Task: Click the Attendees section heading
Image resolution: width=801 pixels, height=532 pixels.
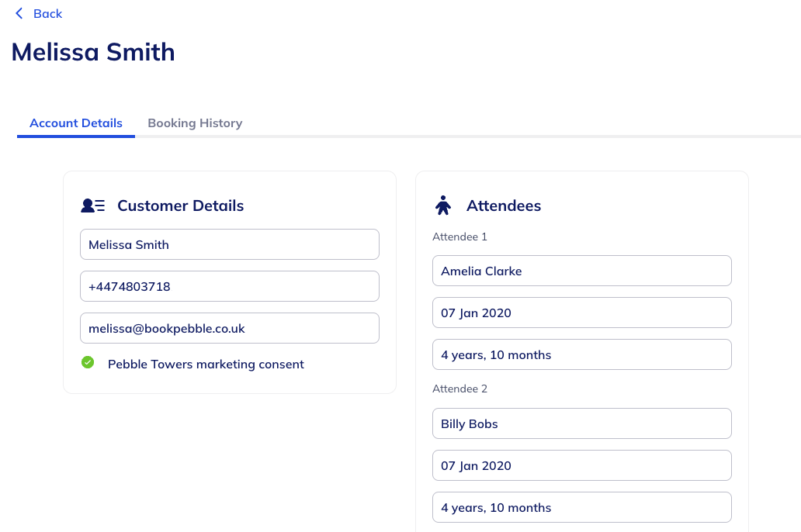Action: (x=504, y=206)
